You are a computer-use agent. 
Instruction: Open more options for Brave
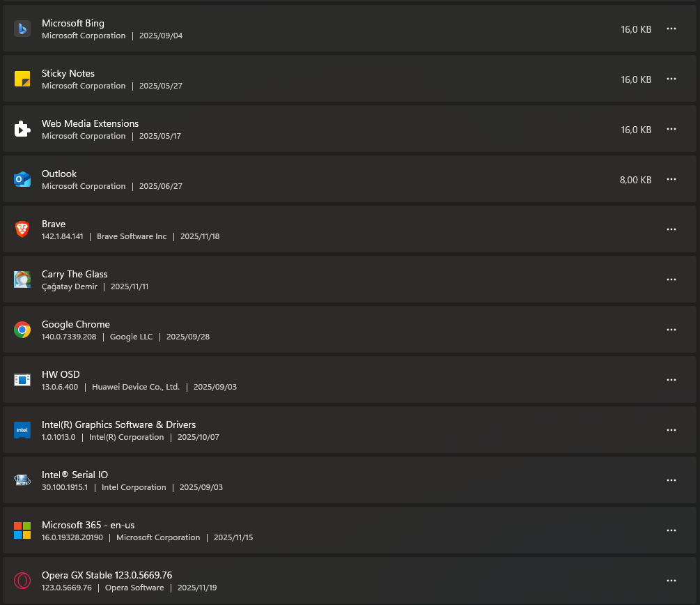(x=671, y=229)
